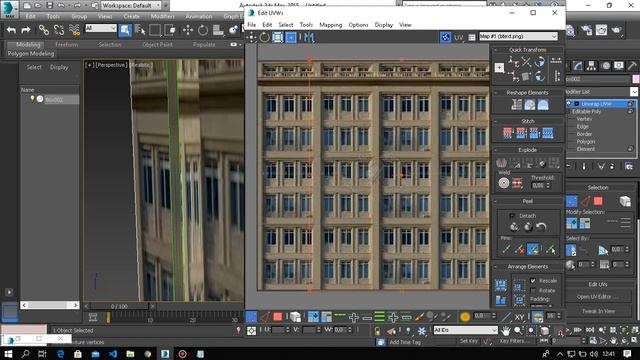This screenshot has height=360, width=640.
Task: Click the Lock Selected UVs padlock icon
Action: (378, 331)
